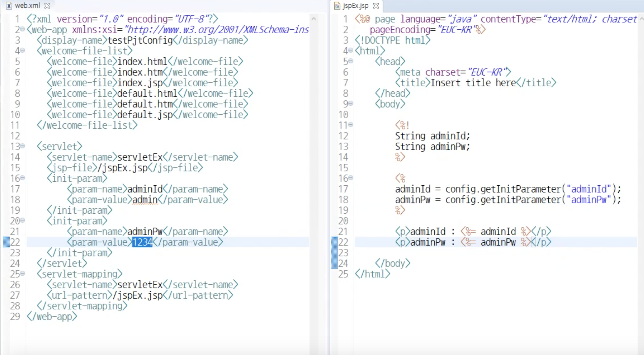The width and height of the screenshot is (644, 355).
Task: Collapse the servlet element fold at line 13
Action: click(23, 146)
